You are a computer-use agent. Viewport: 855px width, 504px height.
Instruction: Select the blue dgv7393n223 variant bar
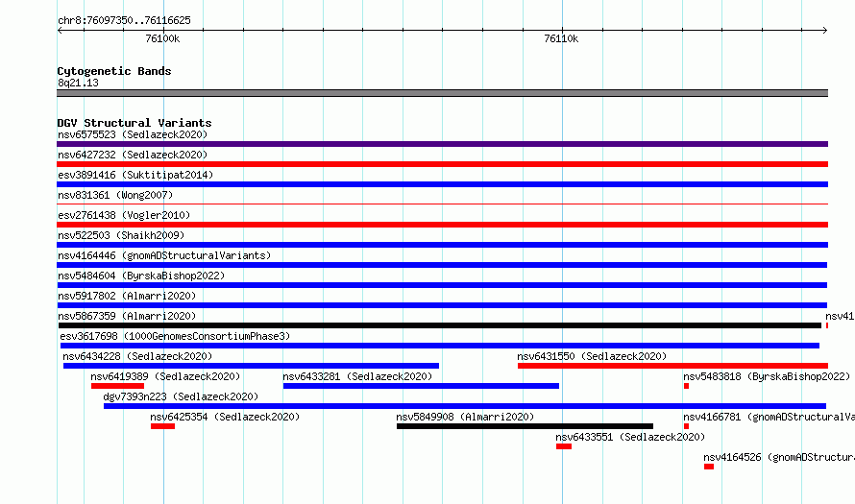(465, 406)
